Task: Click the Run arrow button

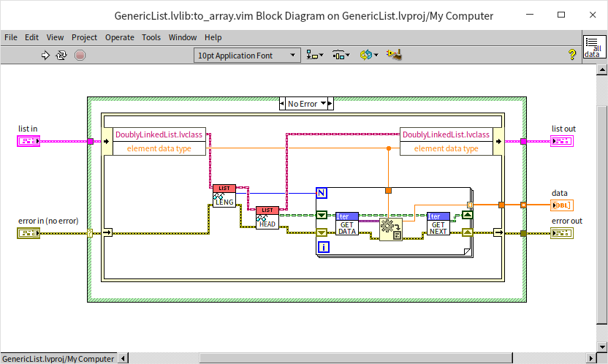Action: (45, 55)
